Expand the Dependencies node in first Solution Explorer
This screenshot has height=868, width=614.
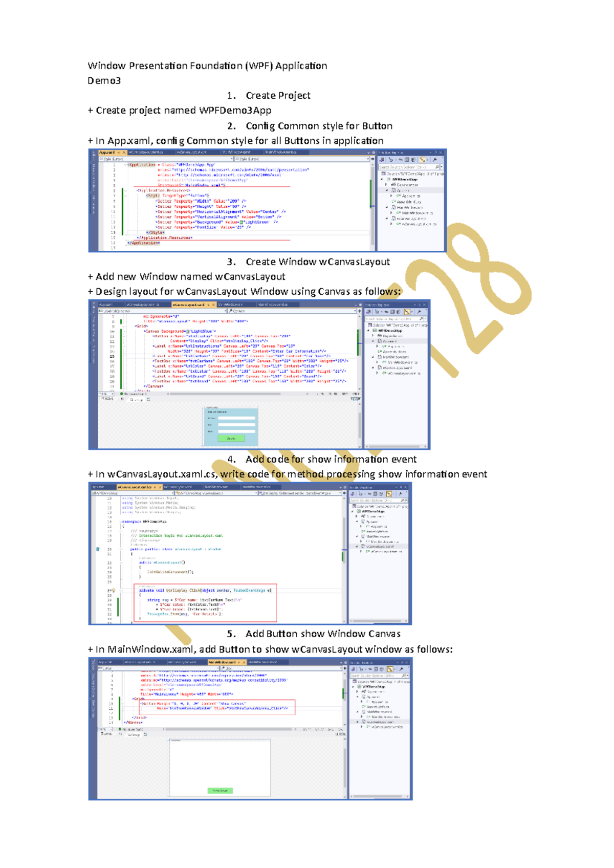click(386, 185)
